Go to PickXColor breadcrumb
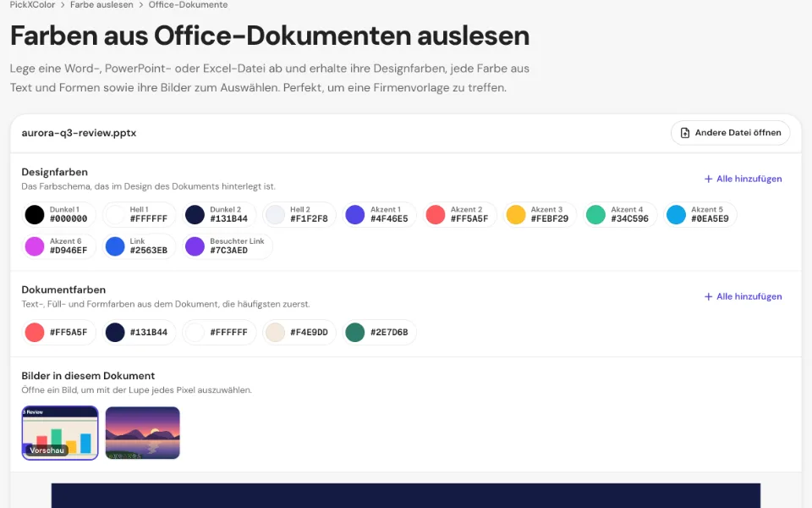812x508 pixels. coord(32,5)
